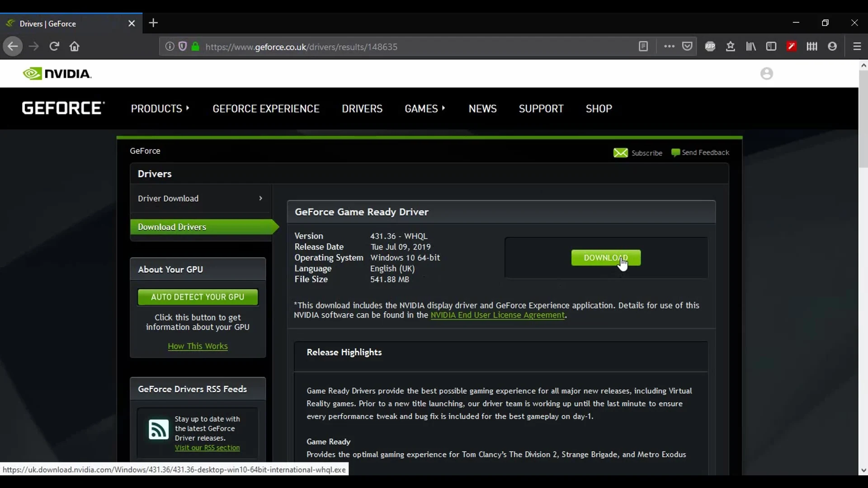The height and width of the screenshot is (488, 868).
Task: Open page actions three-dots menu
Action: click(x=669, y=47)
